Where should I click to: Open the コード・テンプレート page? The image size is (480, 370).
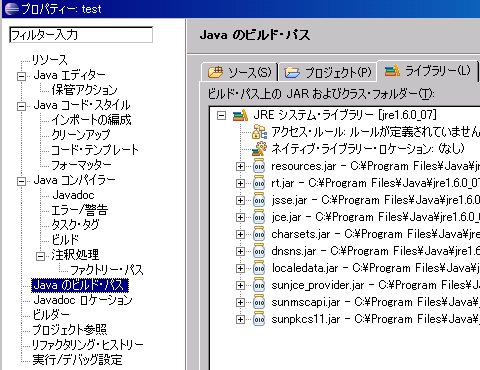click(95, 150)
